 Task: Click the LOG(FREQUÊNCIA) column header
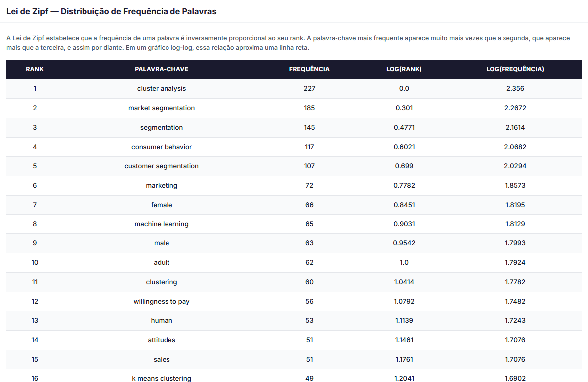(x=515, y=69)
